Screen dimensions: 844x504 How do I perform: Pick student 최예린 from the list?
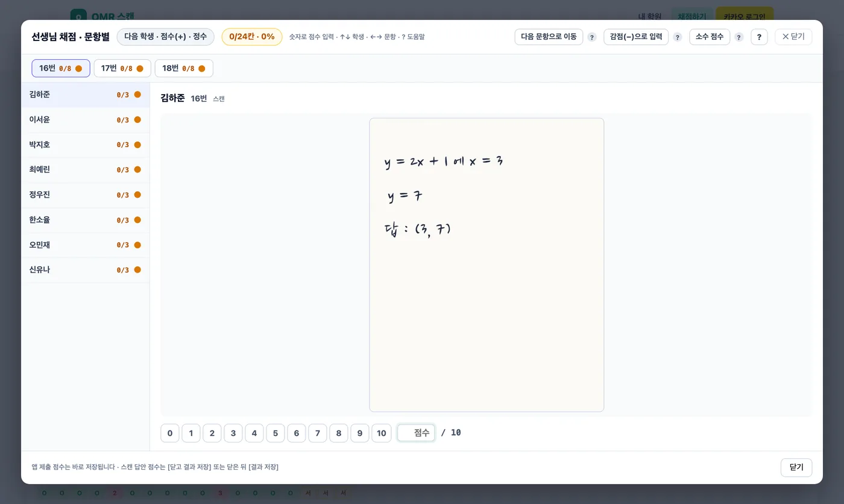[x=85, y=170]
